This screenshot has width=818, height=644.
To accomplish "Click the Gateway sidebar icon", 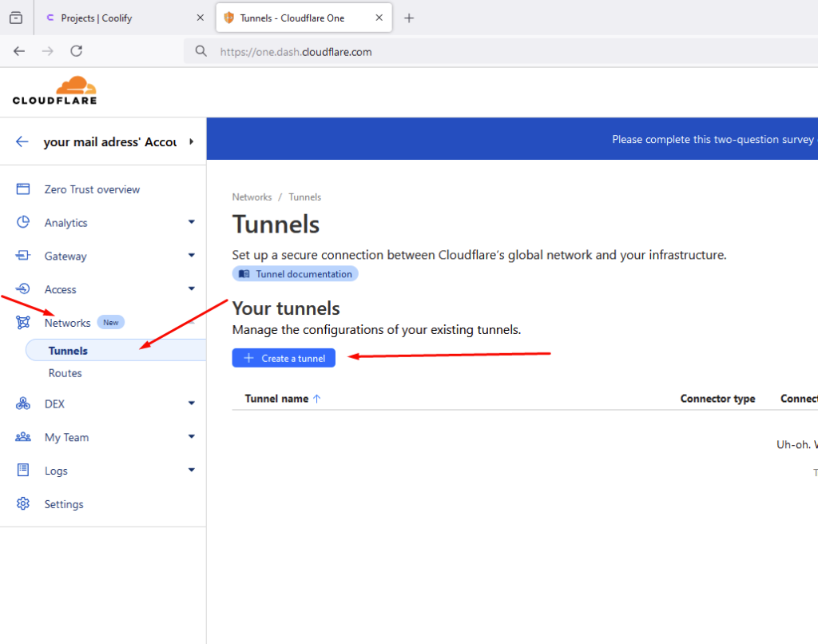I will click(23, 256).
